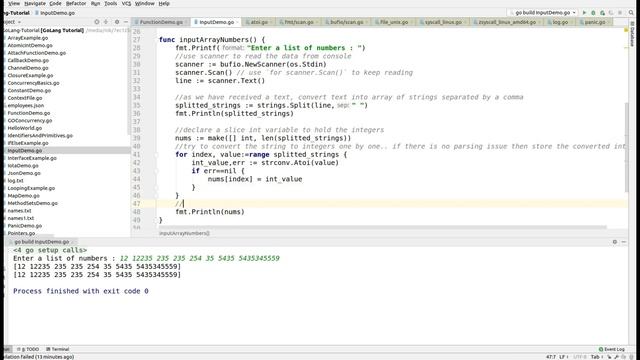Open the VCS menu

(x=126, y=3)
